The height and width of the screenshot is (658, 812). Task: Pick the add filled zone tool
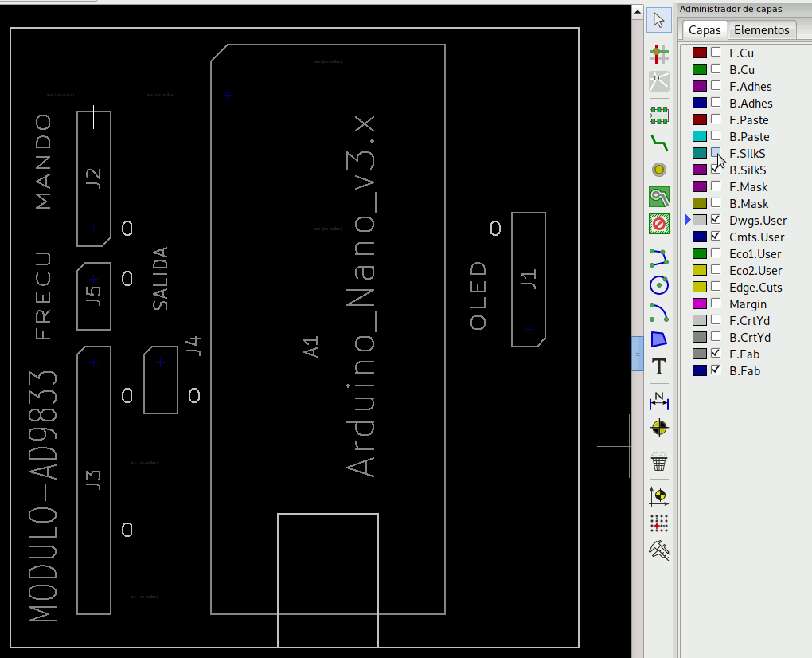tap(658, 197)
